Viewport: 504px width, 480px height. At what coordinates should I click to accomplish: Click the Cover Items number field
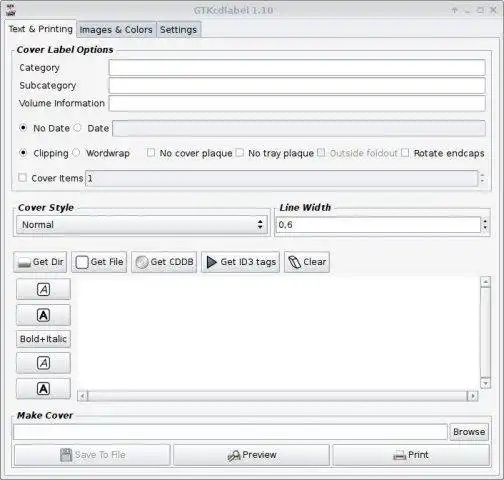tap(282, 178)
